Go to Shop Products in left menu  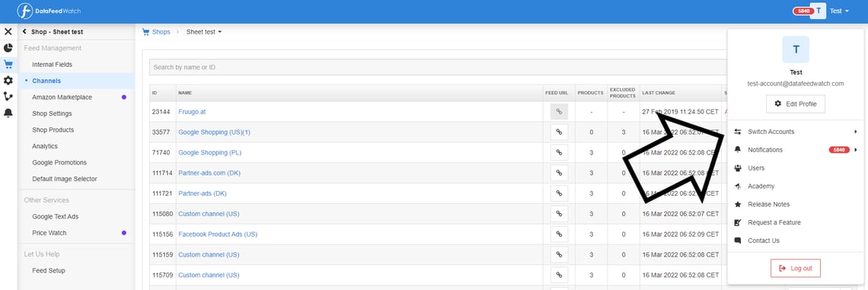point(53,130)
